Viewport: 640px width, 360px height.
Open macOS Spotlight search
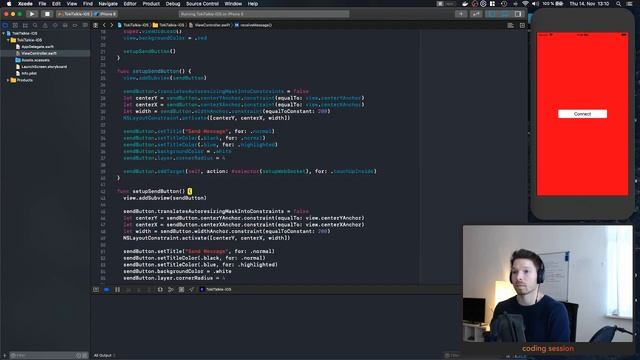point(618,4)
